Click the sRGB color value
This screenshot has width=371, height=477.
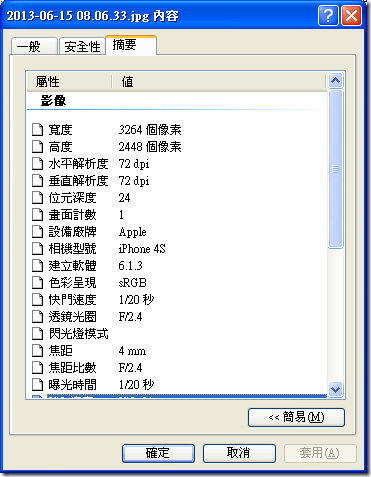pos(133,283)
